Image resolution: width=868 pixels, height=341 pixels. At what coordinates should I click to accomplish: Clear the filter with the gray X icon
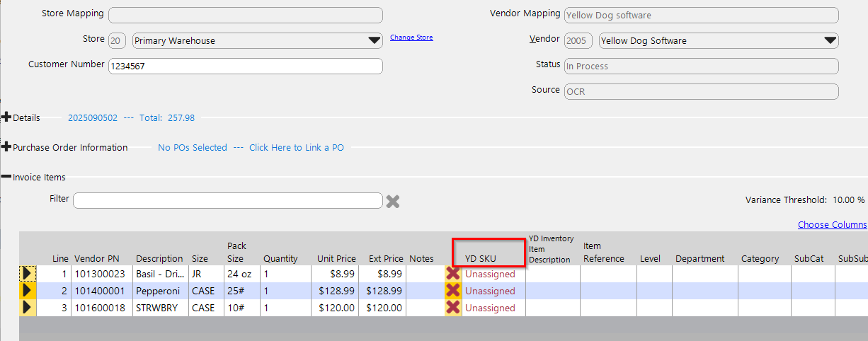(x=393, y=202)
